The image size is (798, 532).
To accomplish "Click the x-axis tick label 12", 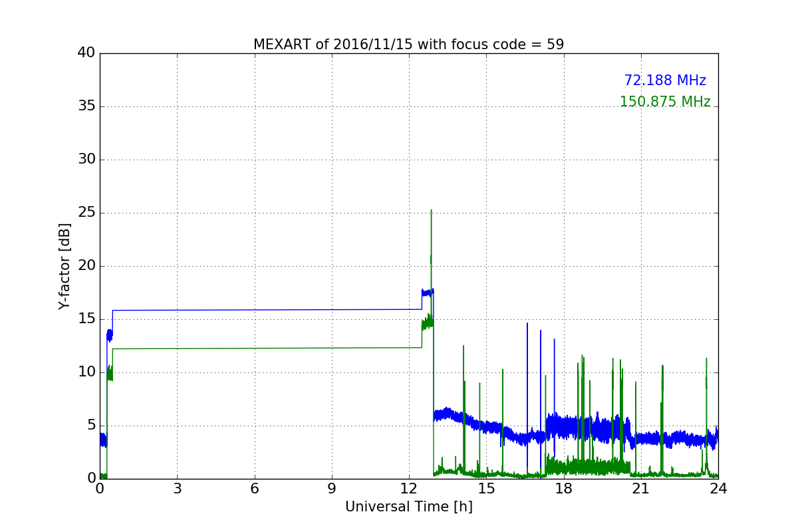I will tap(409, 489).
